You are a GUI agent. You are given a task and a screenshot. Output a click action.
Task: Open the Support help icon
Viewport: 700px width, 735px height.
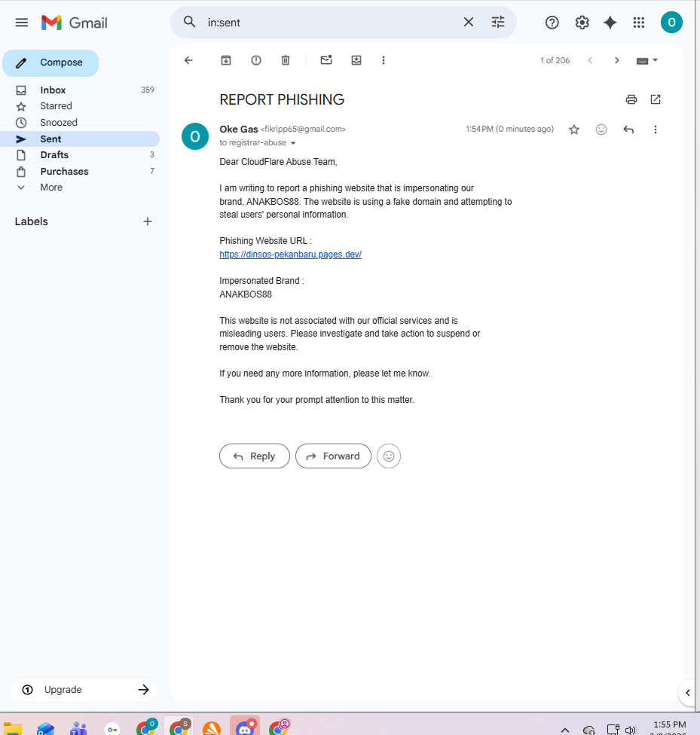pos(552,23)
